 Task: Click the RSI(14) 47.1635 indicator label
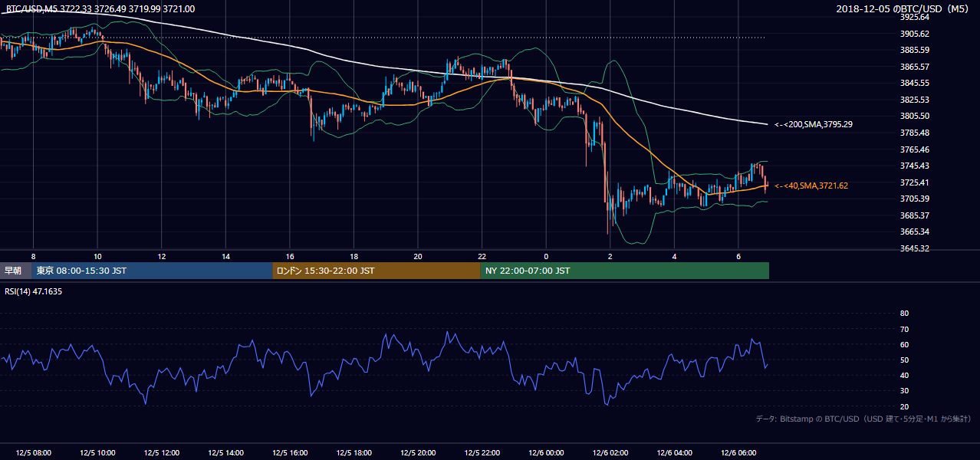[x=34, y=291]
